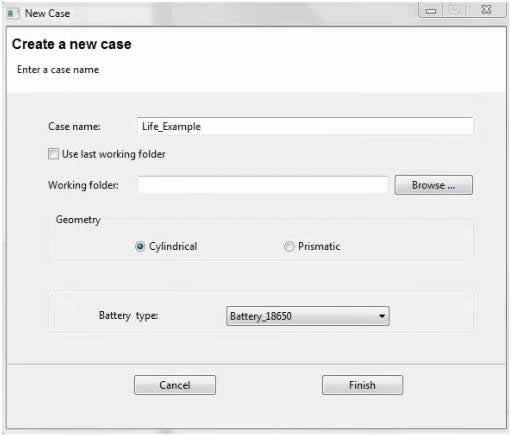
Task: Enable Use last working folder checkbox
Action: 53,154
